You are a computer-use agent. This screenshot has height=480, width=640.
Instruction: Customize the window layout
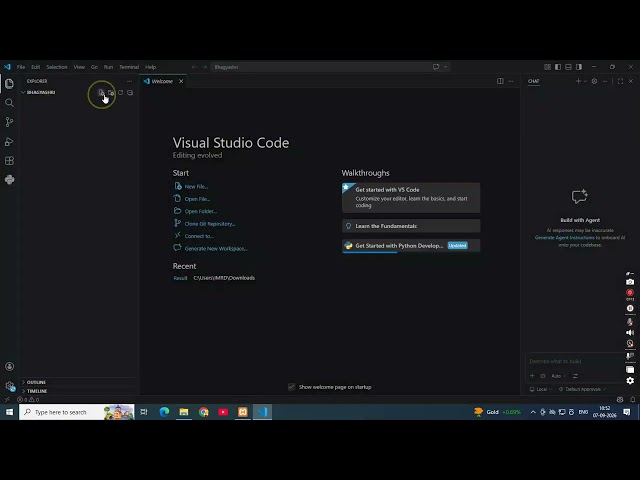point(547,67)
